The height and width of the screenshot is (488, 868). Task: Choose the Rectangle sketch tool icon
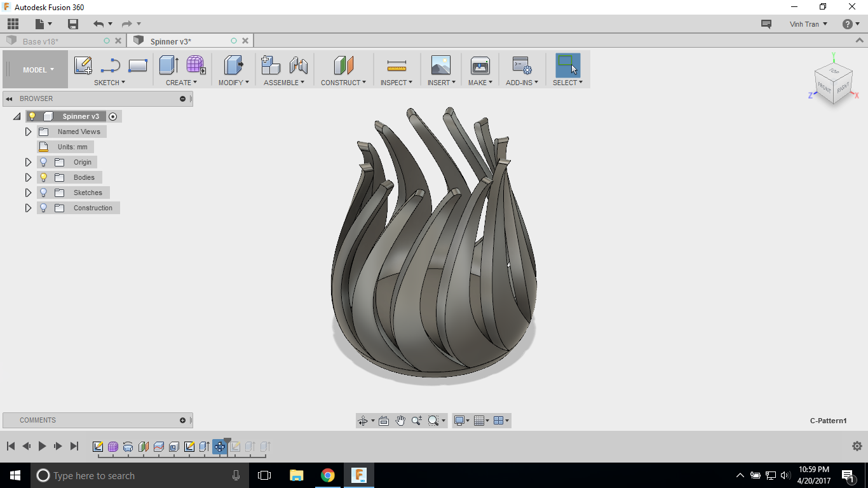tap(138, 65)
